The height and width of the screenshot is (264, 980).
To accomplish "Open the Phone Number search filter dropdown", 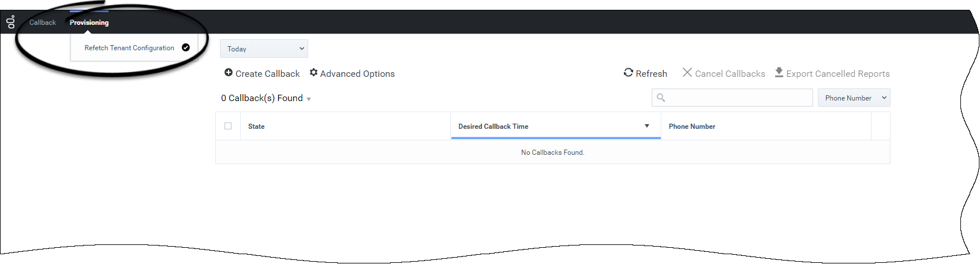I will (x=854, y=98).
